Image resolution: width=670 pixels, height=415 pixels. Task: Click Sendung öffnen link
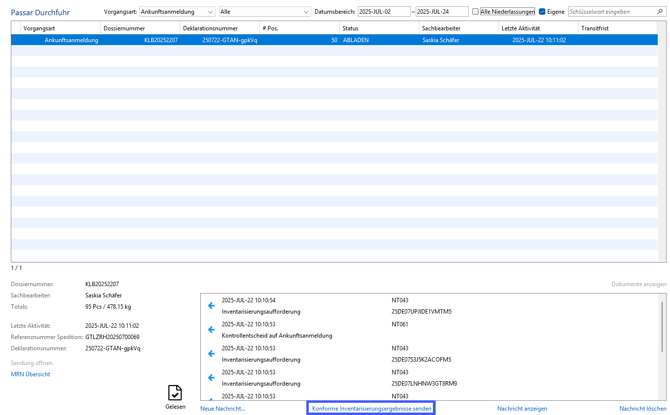pos(32,363)
